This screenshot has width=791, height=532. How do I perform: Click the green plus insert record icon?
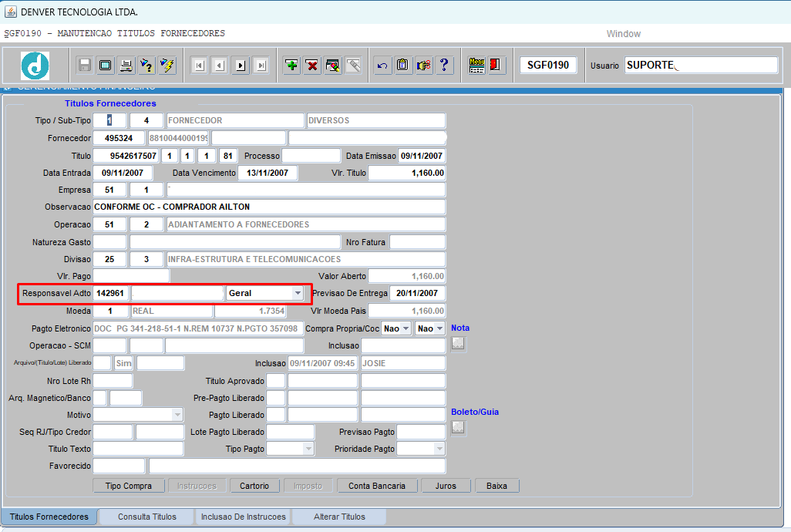(292, 66)
